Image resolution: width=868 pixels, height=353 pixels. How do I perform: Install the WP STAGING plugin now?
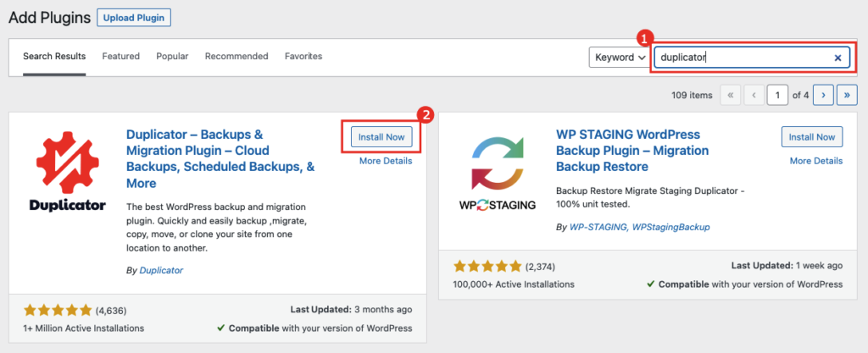pos(812,137)
